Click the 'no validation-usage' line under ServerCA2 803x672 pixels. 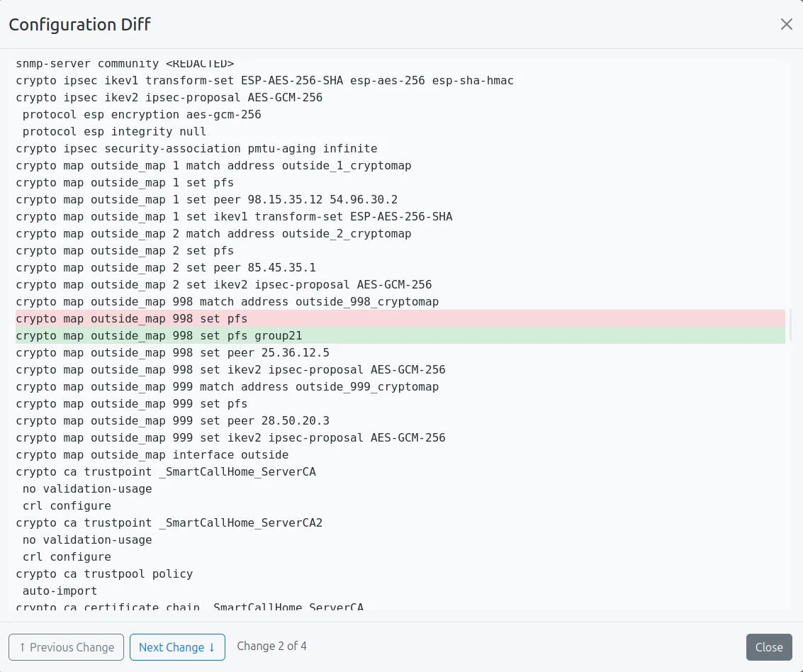pos(86,539)
